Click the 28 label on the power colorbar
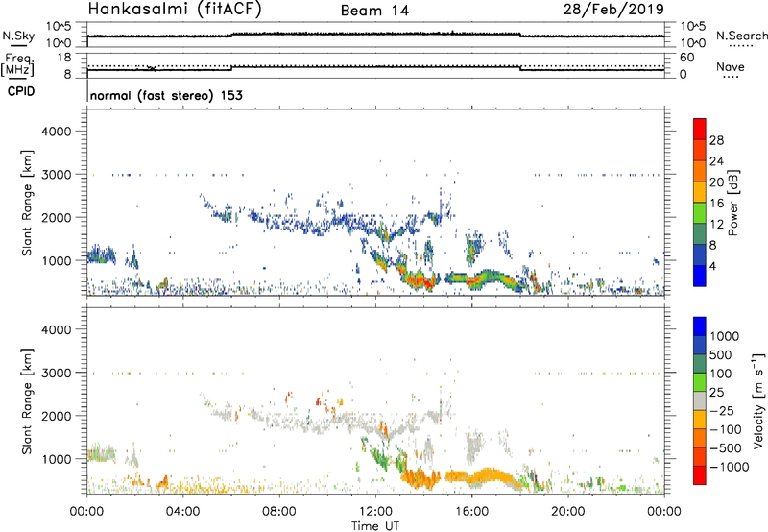 click(716, 141)
